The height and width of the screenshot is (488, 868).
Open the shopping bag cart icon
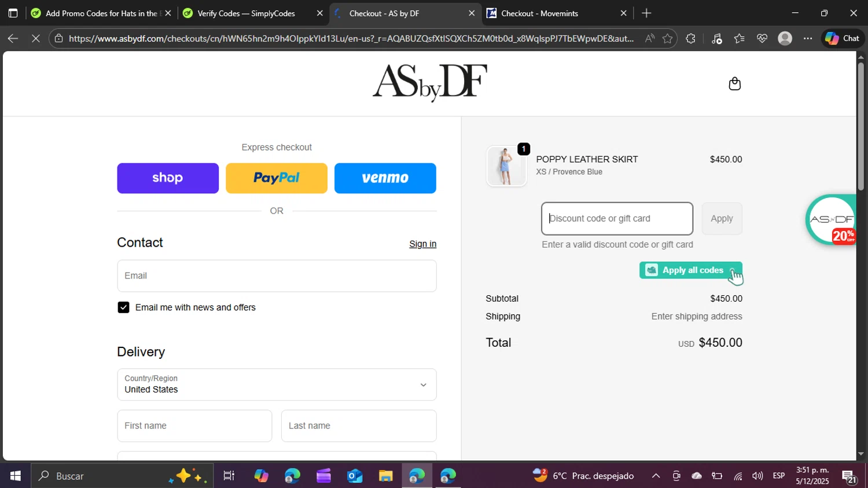click(734, 84)
